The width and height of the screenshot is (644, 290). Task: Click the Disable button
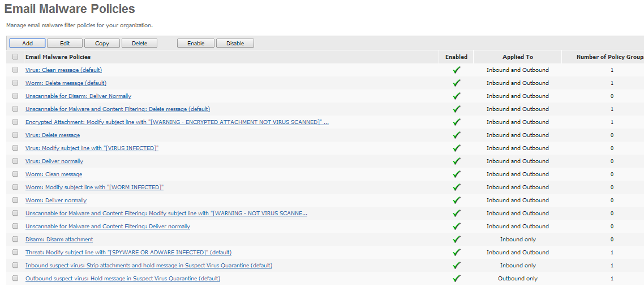coord(235,44)
